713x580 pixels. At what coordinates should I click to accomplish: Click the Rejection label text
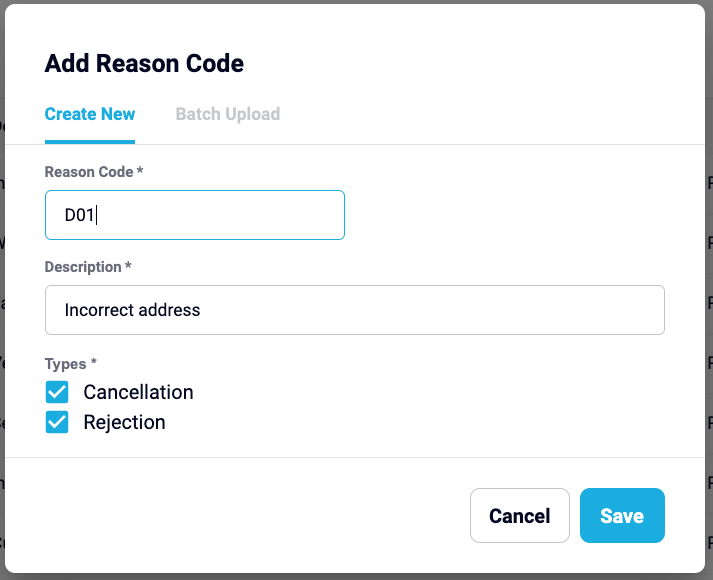[124, 422]
